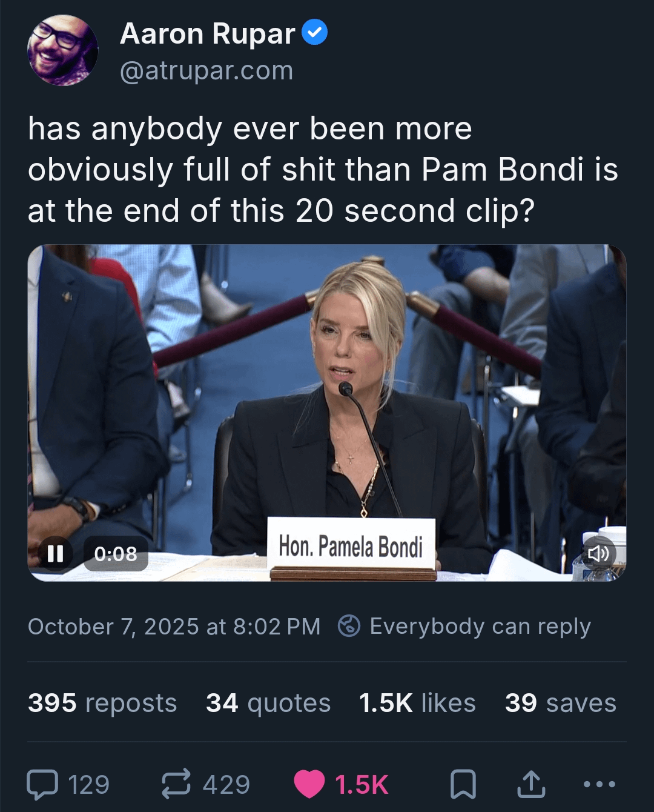This screenshot has width=654, height=812.
Task: Tap the reply speech bubble icon
Action: (43, 784)
